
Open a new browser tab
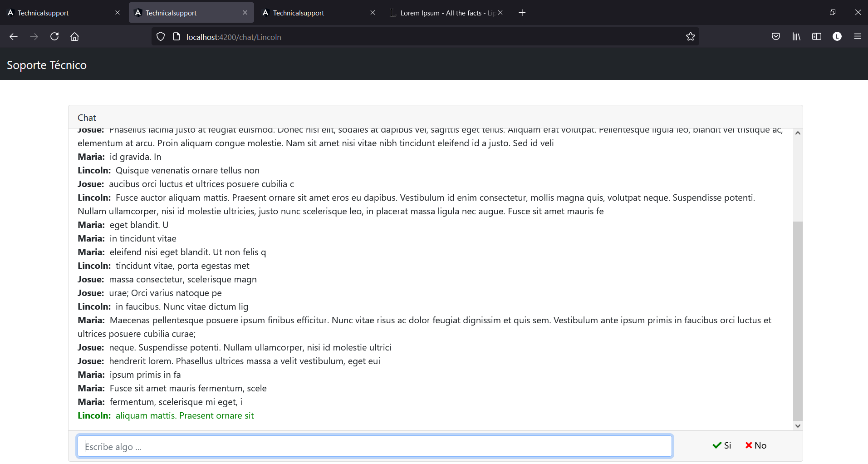click(x=522, y=13)
